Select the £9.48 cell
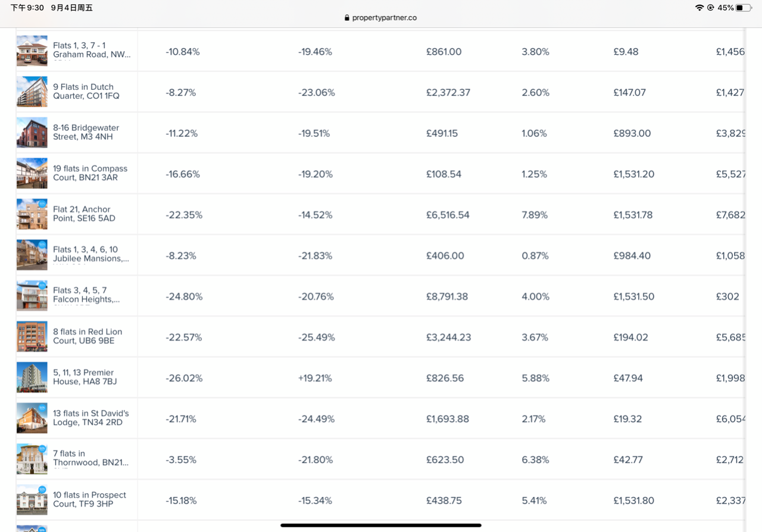 click(626, 52)
